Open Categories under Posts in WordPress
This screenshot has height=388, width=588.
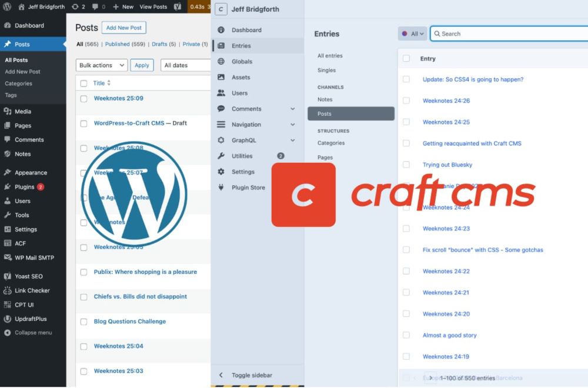[x=18, y=83]
